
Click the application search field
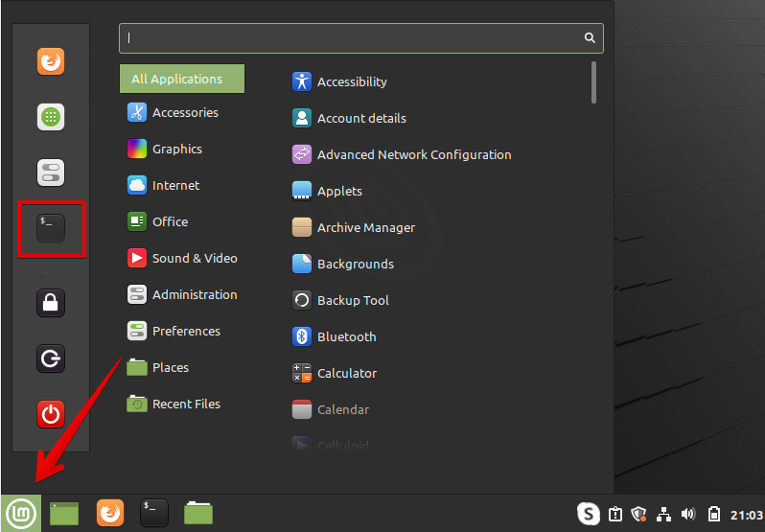[353, 38]
